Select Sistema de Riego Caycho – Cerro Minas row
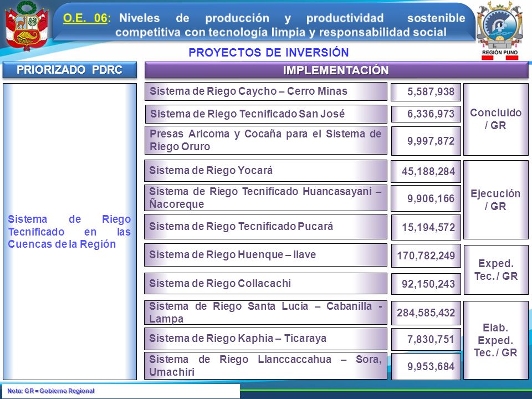532x399 pixels. (265, 91)
